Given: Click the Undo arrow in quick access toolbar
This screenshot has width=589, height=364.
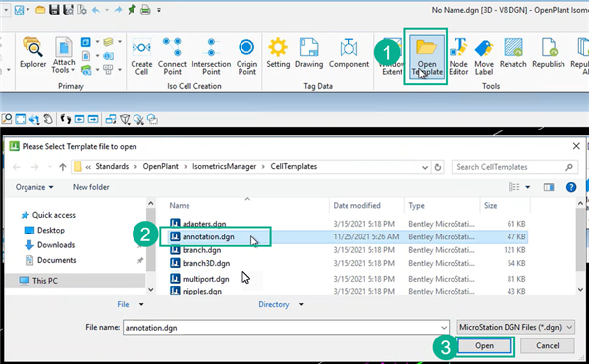Looking at the screenshot, I should click(96, 10).
